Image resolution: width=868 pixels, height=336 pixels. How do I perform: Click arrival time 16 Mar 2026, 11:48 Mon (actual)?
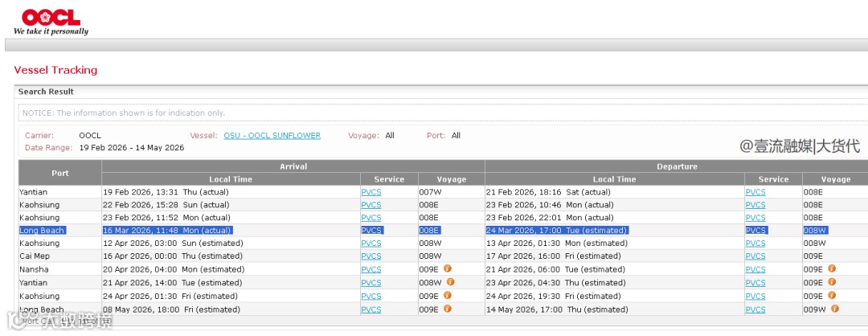click(x=167, y=230)
